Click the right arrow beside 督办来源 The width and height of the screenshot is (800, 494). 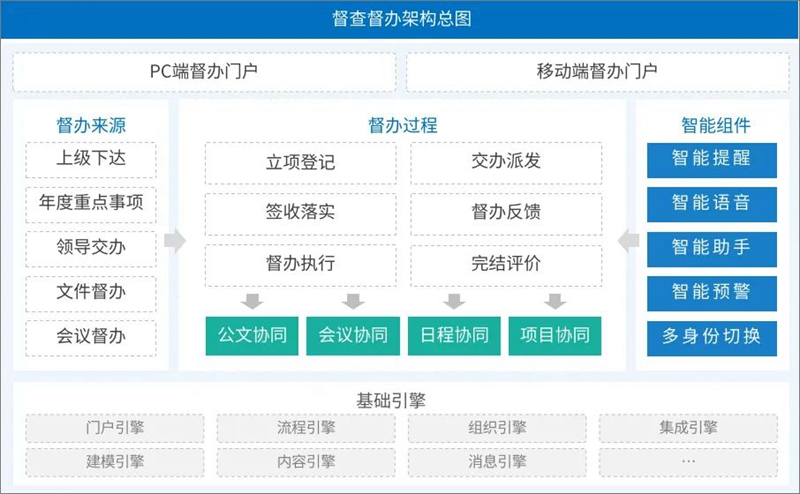175,240
